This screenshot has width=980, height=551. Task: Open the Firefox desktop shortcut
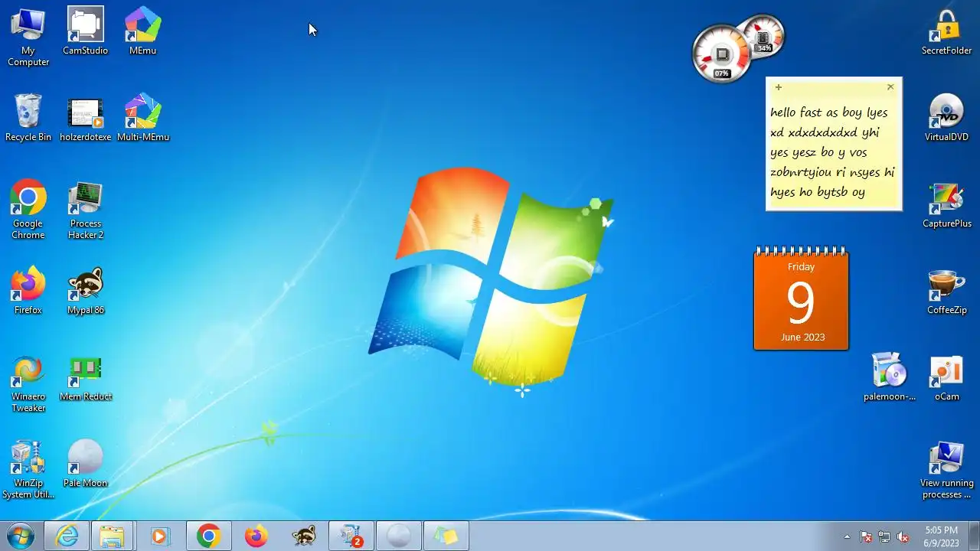pyautogui.click(x=28, y=291)
